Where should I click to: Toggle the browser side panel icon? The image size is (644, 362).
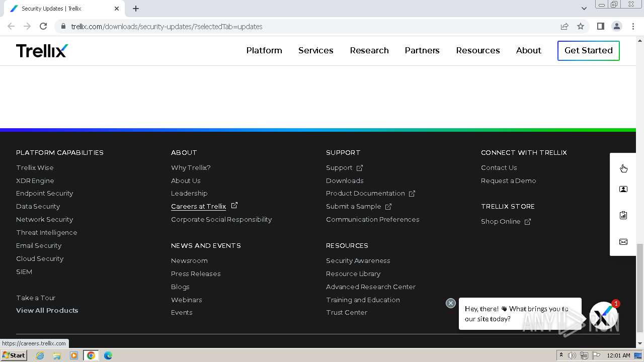(x=600, y=26)
